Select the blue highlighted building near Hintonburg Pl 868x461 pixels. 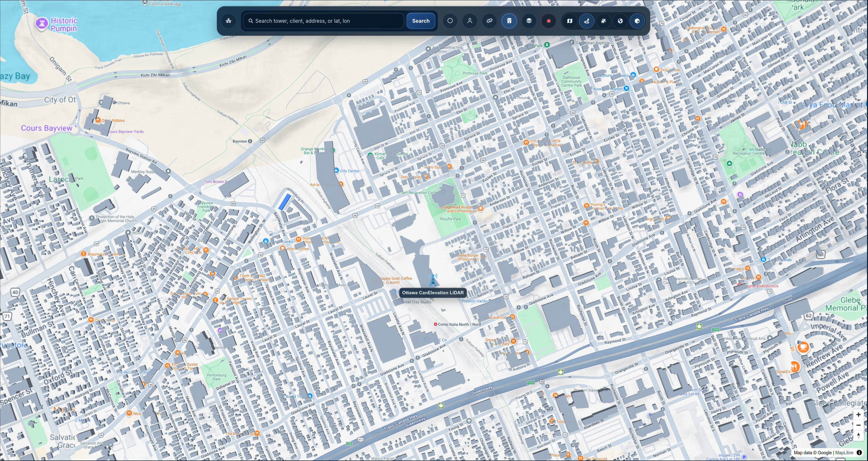click(285, 202)
